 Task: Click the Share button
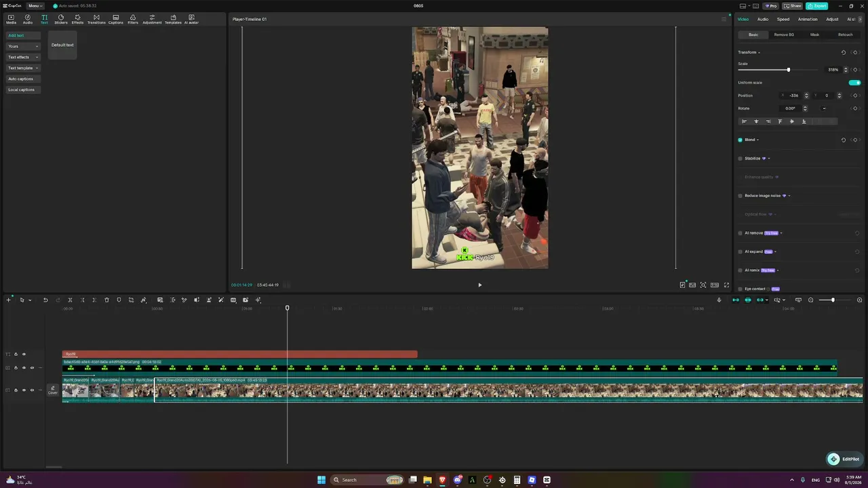[792, 5]
